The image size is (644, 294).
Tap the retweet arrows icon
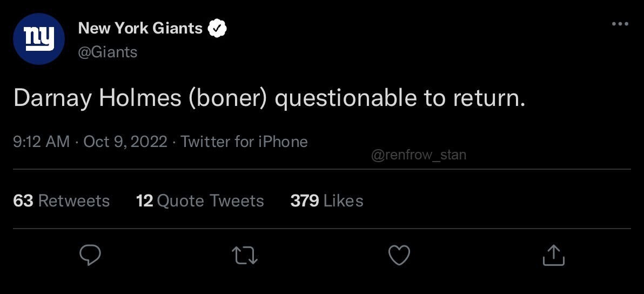[x=245, y=255]
